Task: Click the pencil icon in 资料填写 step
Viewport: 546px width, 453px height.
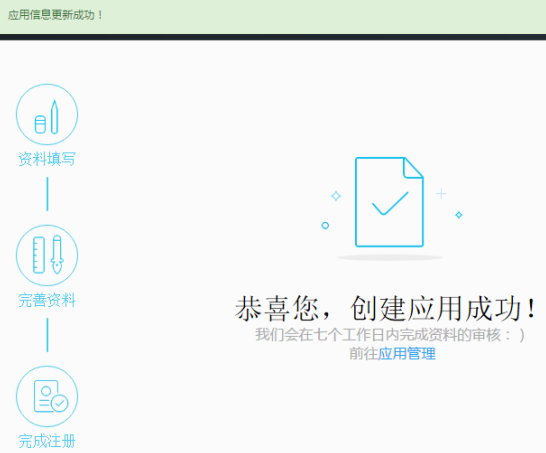Action: click(54, 117)
